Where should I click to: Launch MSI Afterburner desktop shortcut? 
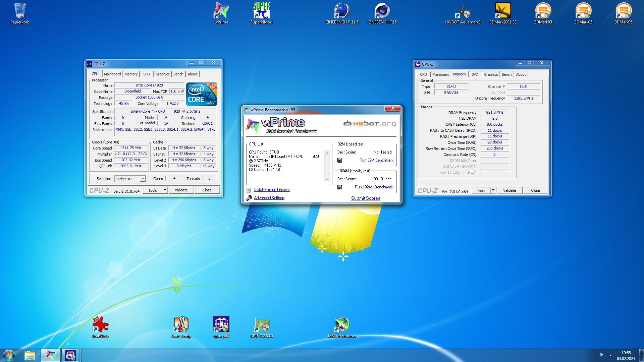342,327
